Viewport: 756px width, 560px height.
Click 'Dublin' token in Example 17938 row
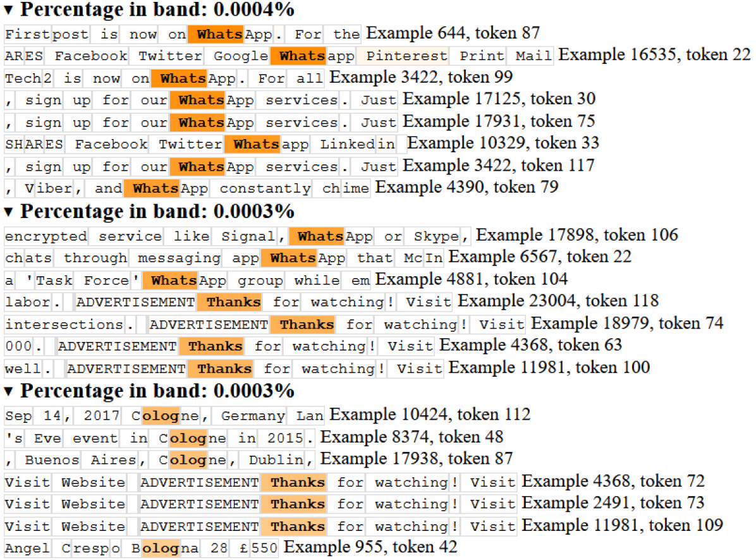(272, 460)
